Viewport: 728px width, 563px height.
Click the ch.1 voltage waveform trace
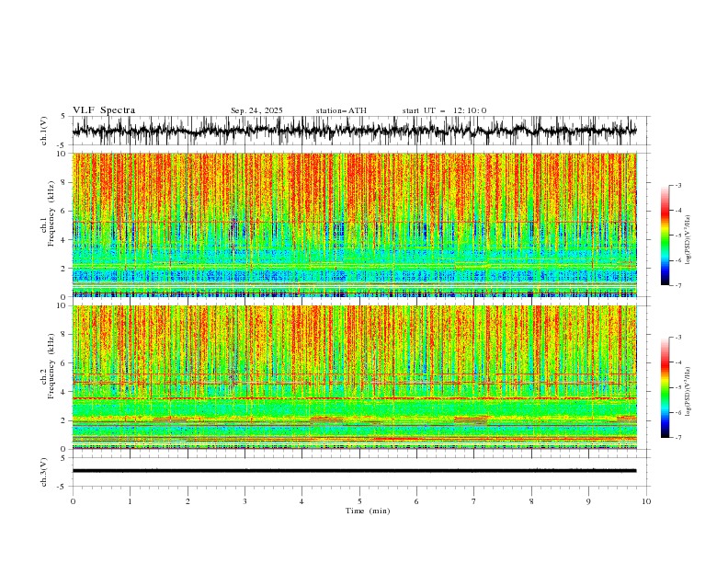(354, 131)
